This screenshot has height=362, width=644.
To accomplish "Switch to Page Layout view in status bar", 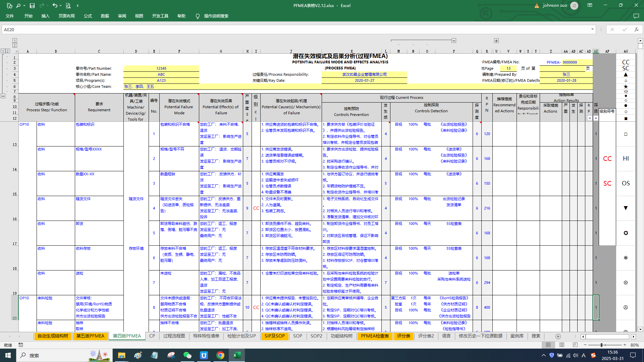I will [562, 345].
